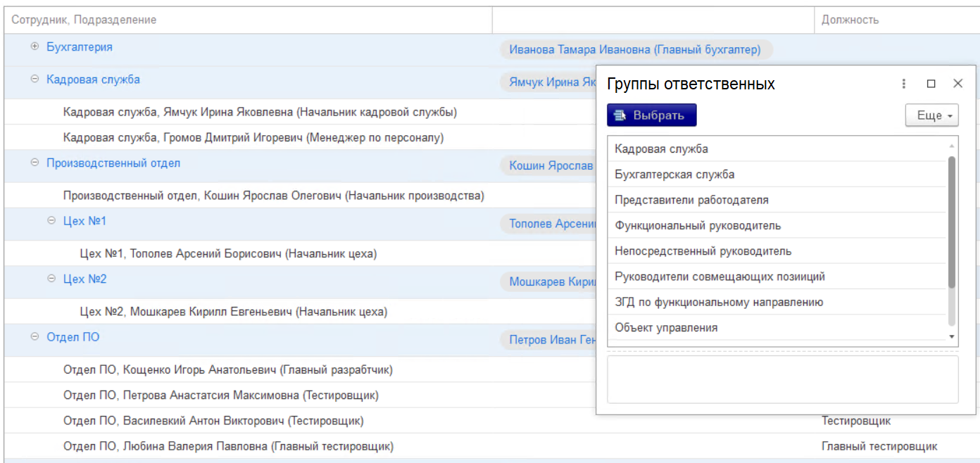Select row Кошин Ярослав Олегович (Начальник производства)
This screenshot has height=463, width=980.
click(273, 196)
